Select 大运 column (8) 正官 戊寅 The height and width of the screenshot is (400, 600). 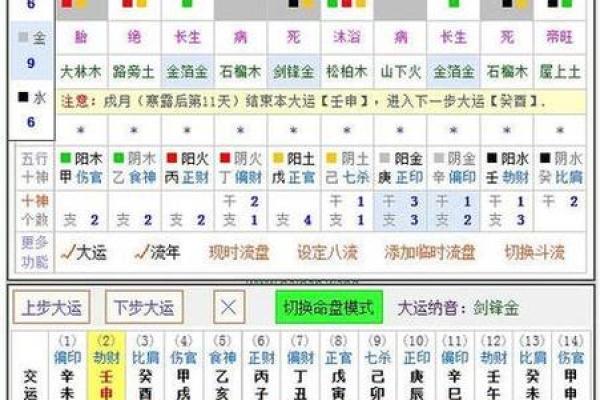click(339, 367)
